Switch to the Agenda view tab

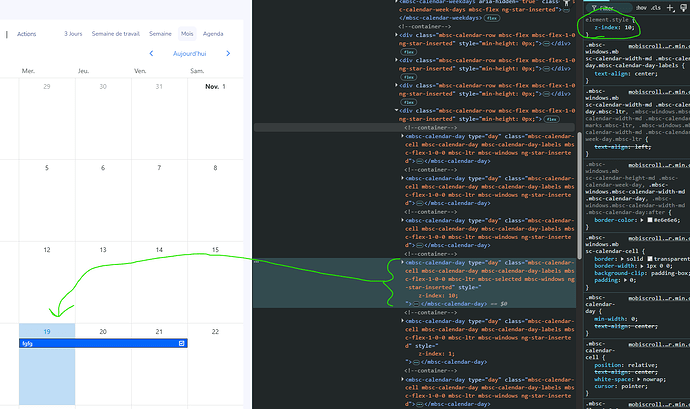tap(214, 33)
